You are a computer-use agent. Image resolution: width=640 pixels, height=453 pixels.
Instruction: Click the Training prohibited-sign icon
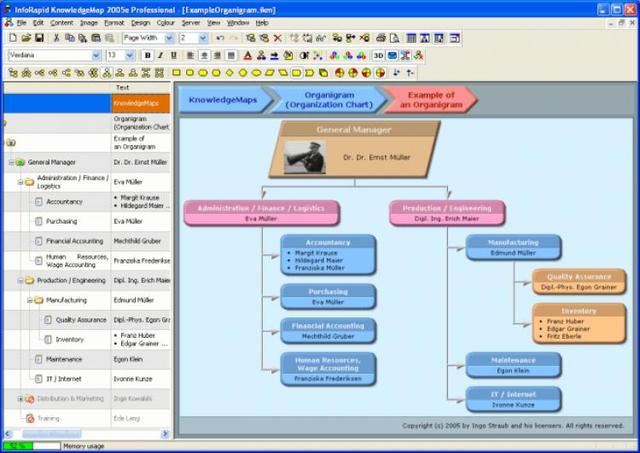(30, 418)
